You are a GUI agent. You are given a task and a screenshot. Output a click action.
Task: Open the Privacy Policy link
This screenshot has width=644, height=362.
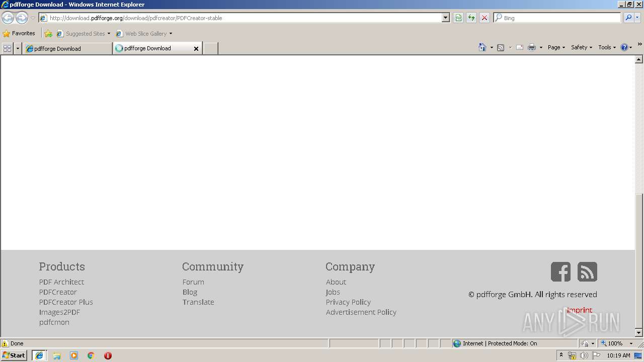pos(348,302)
